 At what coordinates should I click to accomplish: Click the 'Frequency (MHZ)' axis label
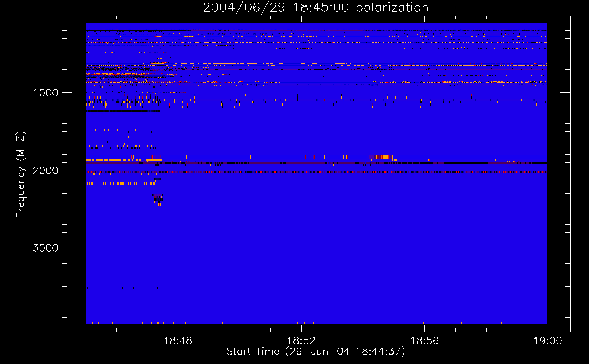pos(21,175)
